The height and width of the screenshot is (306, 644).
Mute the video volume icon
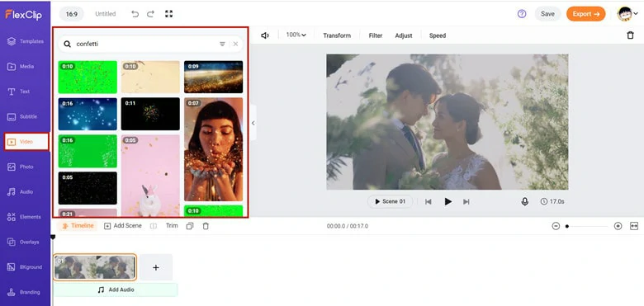[265, 35]
